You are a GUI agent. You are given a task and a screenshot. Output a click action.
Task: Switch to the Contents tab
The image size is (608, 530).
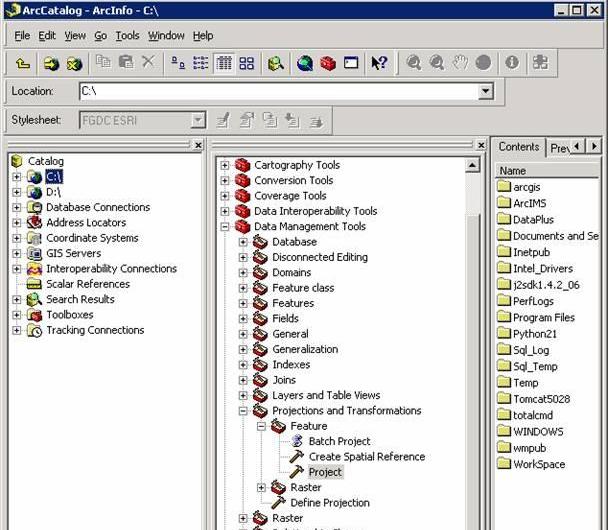[519, 147]
